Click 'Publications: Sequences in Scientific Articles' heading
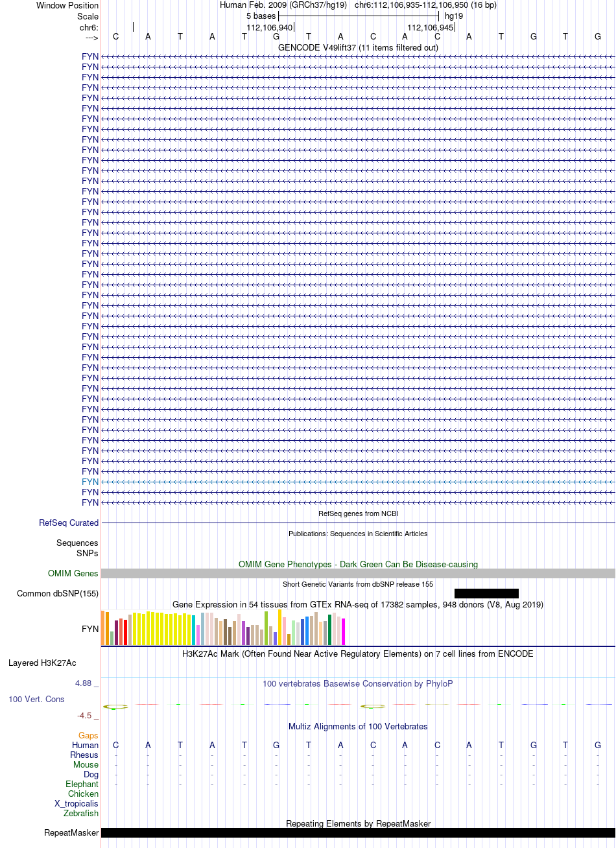The width and height of the screenshot is (616, 848). pos(358,534)
